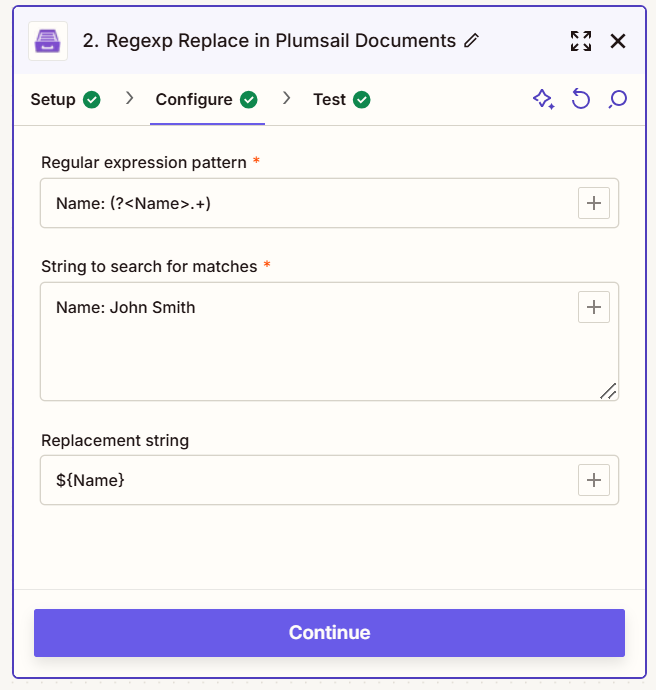Click the Plumsail Documents app icon

[x=48, y=41]
